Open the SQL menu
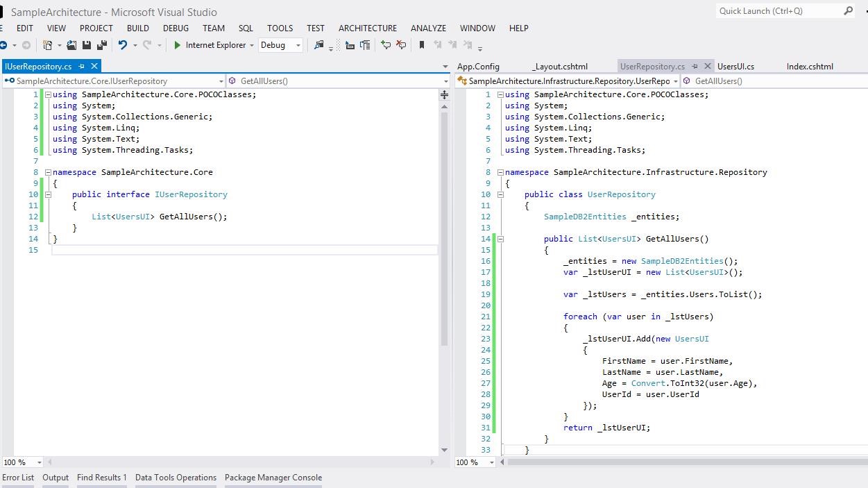 [x=246, y=28]
